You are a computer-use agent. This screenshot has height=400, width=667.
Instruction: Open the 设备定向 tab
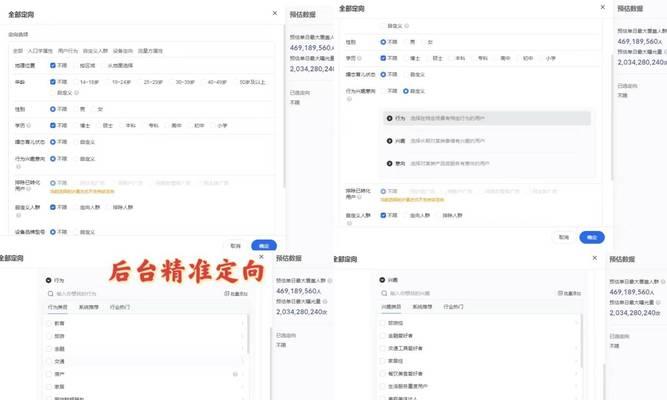point(123,51)
